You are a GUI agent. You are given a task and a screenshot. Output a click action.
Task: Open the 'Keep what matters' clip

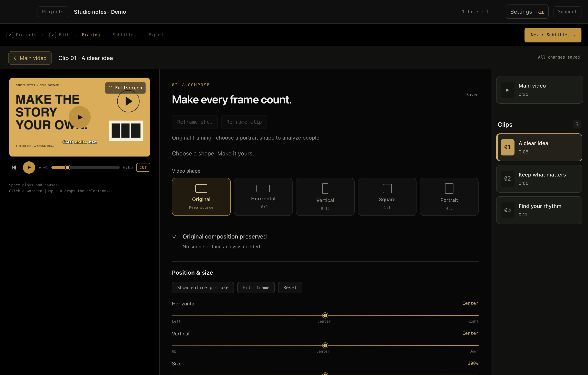click(539, 179)
